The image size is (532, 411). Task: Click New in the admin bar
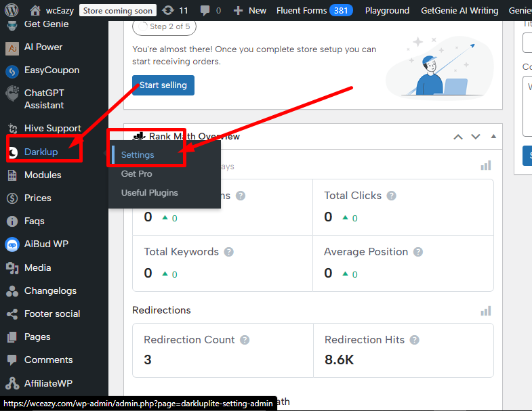(257, 11)
